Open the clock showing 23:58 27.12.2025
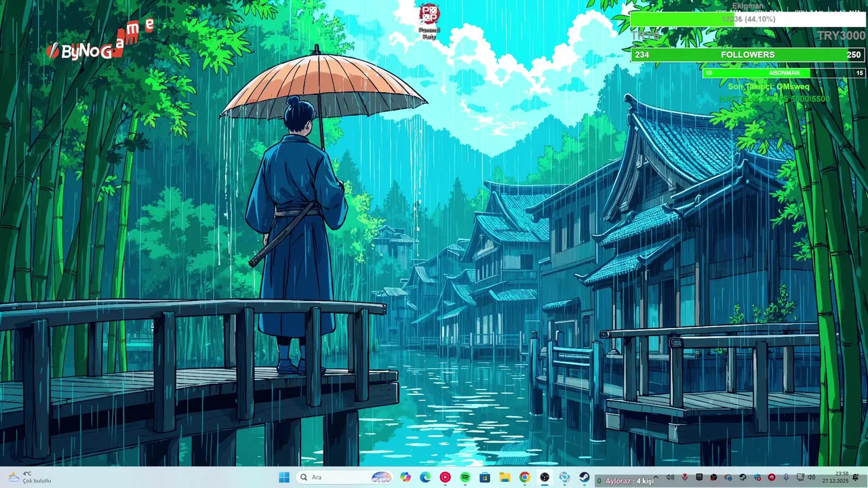868x488 pixels. (835, 477)
